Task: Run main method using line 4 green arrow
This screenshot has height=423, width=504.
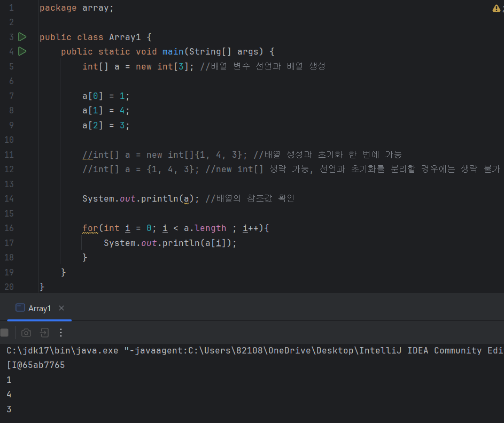Action: [x=22, y=51]
